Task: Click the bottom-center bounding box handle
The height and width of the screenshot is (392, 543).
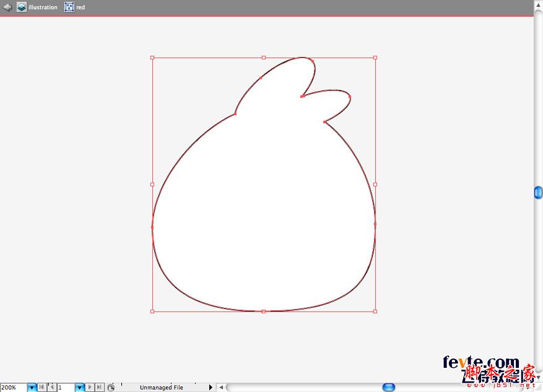Action: coord(264,311)
